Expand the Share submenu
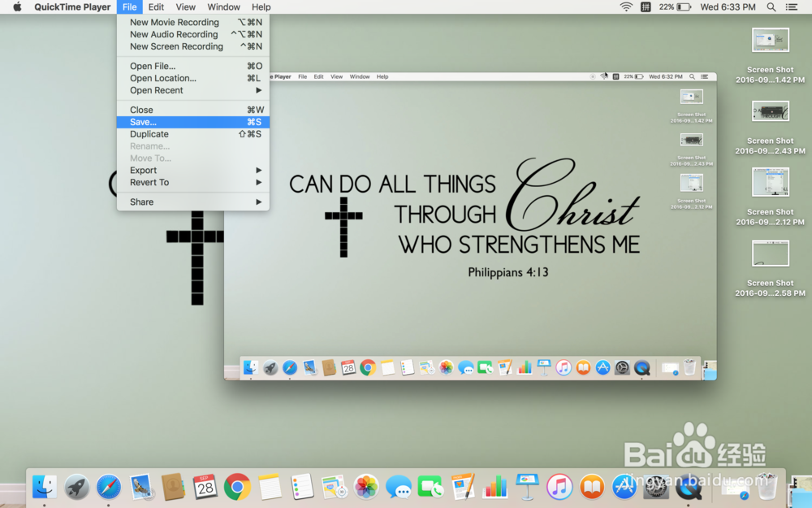The height and width of the screenshot is (508, 812). point(193,202)
